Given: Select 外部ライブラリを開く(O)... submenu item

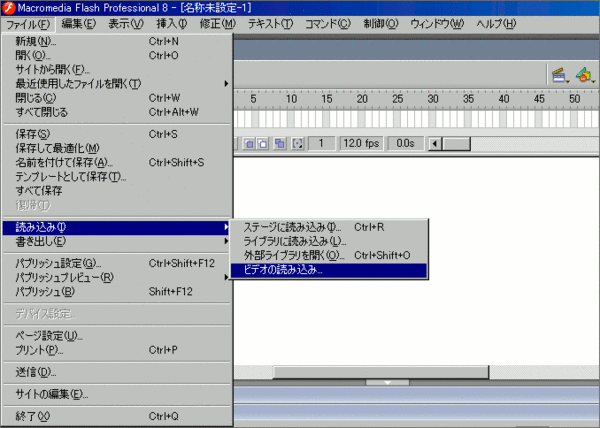Looking at the screenshot, I should 329,255.
